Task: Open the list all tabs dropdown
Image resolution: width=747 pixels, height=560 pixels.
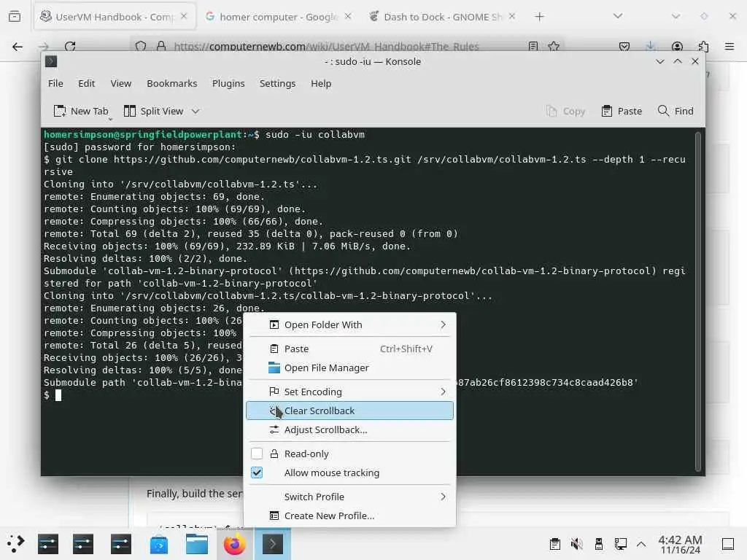Action: pyautogui.click(x=617, y=16)
